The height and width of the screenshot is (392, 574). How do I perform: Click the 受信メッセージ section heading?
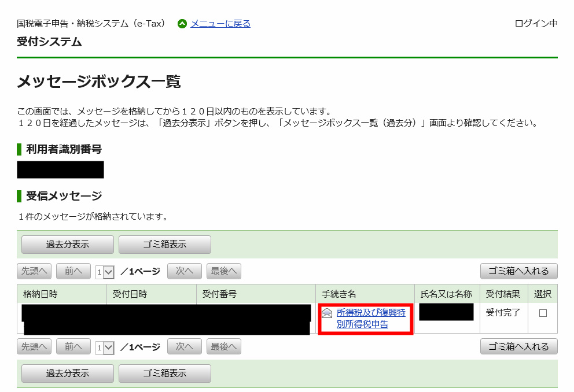pos(64,196)
